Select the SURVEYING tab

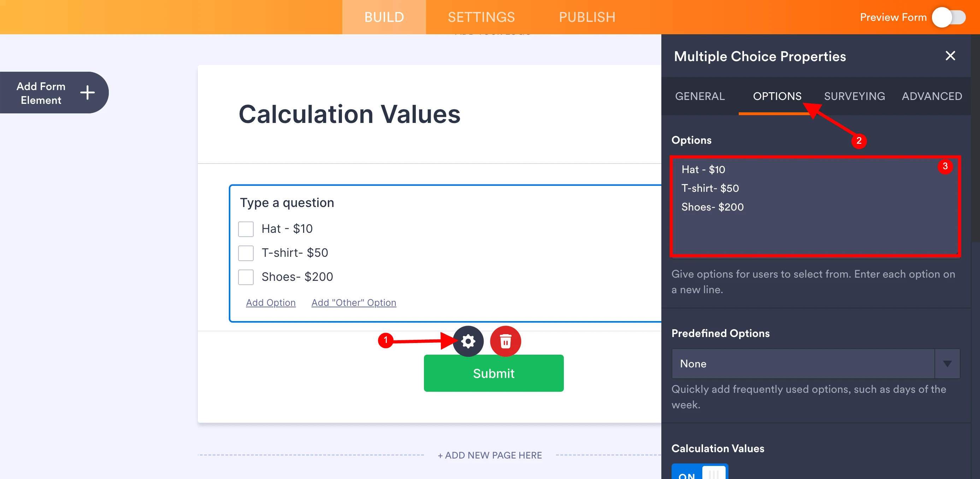click(x=855, y=96)
